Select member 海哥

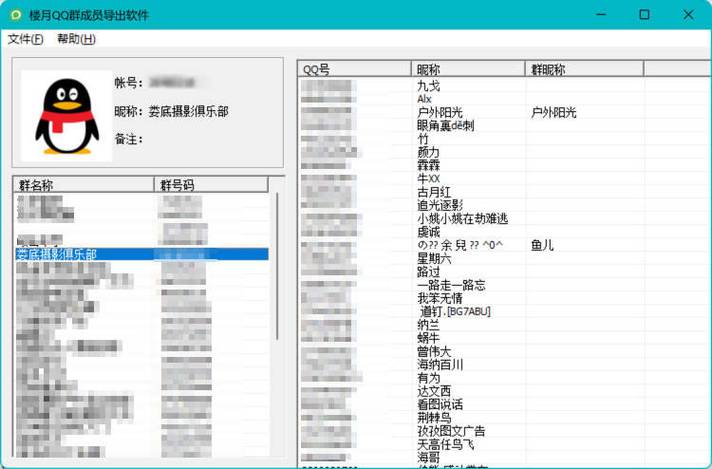(428, 457)
